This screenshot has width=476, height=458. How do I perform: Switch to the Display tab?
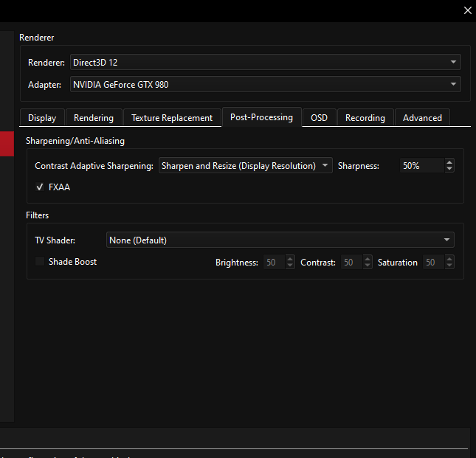42,118
